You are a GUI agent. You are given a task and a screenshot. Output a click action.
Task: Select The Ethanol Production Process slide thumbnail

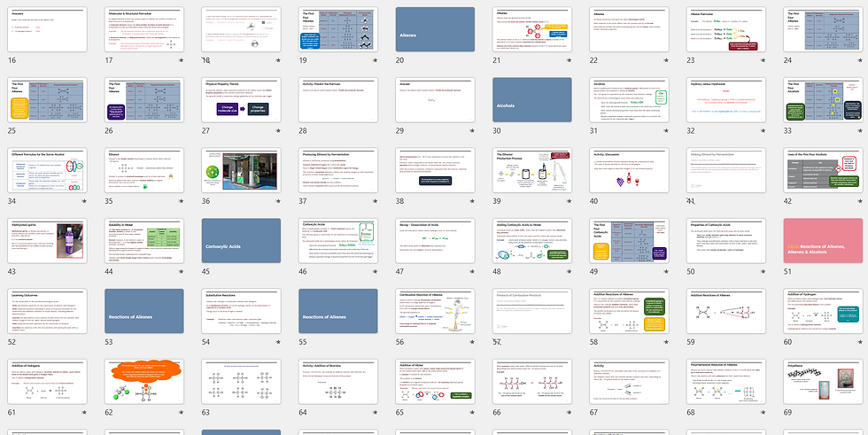(x=532, y=170)
